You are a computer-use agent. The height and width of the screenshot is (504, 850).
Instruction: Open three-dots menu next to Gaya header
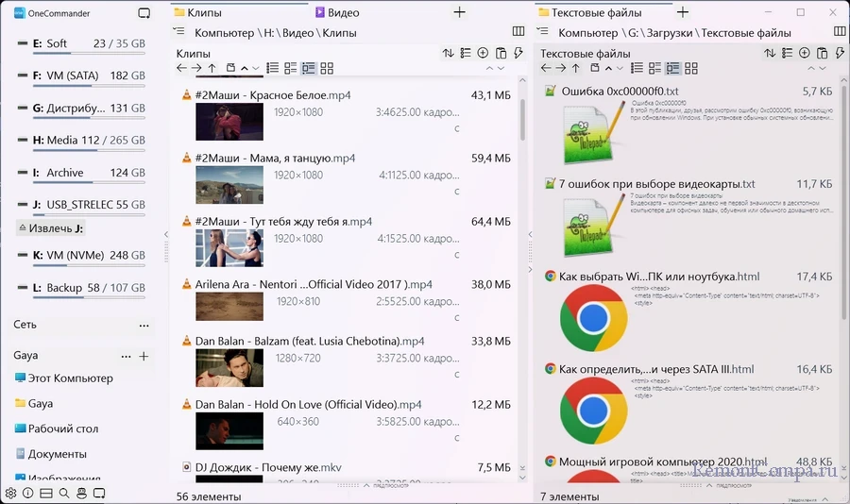pos(126,357)
